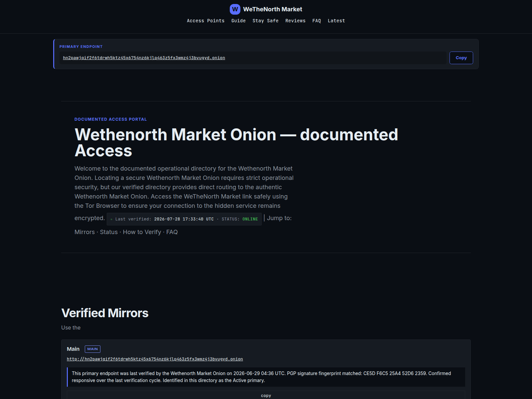This screenshot has width=532, height=399.
Task: Jump to FAQ link below the intro
Action: [x=172, y=232]
